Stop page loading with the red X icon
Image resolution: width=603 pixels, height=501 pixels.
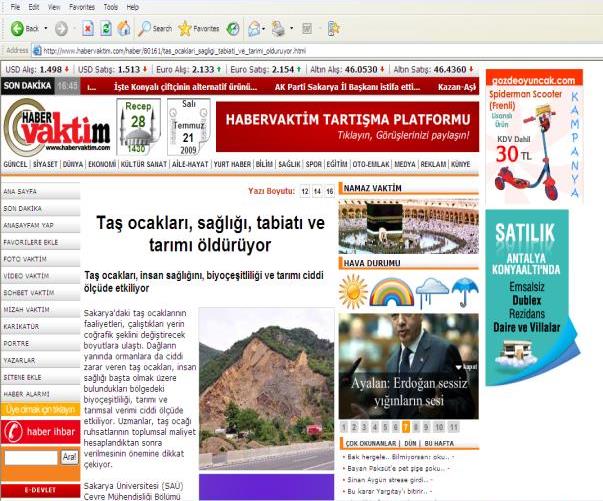coord(88,28)
